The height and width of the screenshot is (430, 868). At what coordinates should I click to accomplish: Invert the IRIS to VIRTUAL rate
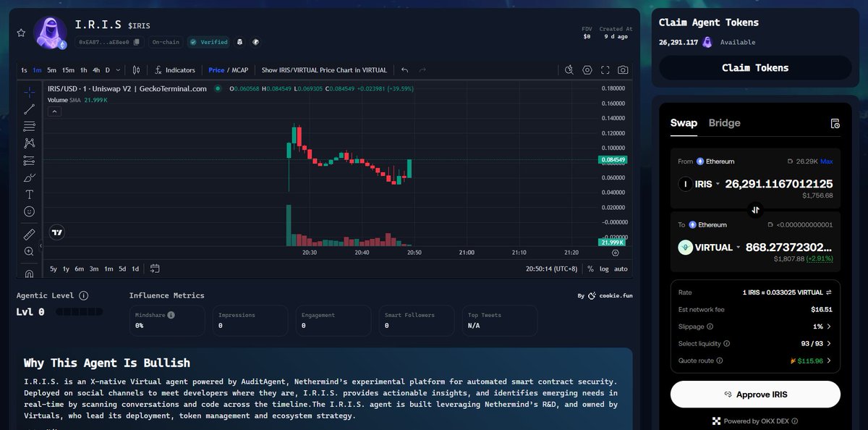click(829, 292)
